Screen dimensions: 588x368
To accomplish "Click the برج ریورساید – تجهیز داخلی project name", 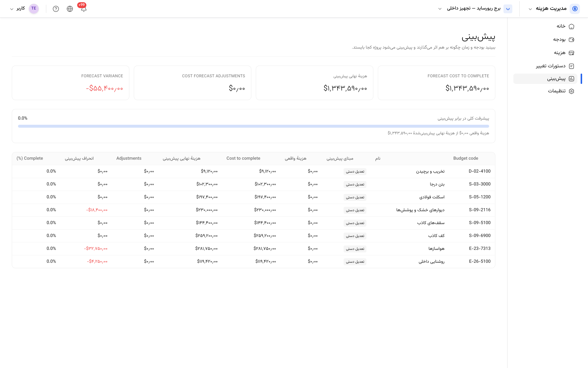I will pos(474,8).
